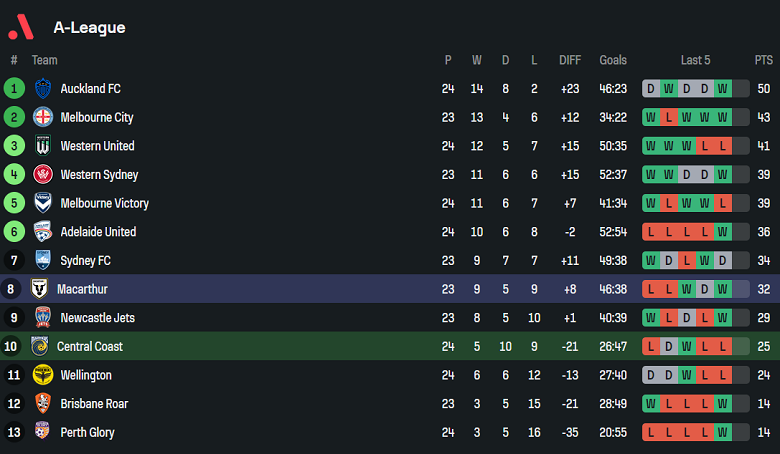Click Macarthur club badge icon
Screen dimensions: 780x454
40,289
